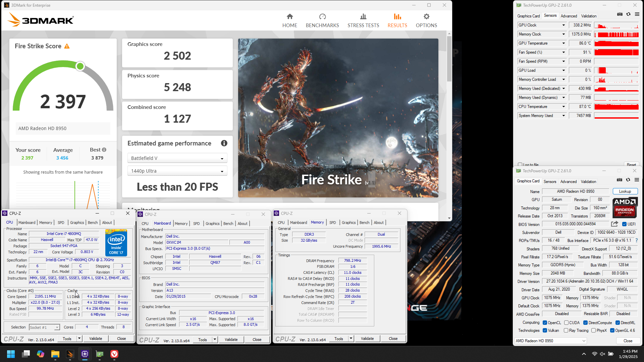This screenshot has width=644, height=362.
Task: Toggle the OpenCL checkbox
Action: point(545,323)
